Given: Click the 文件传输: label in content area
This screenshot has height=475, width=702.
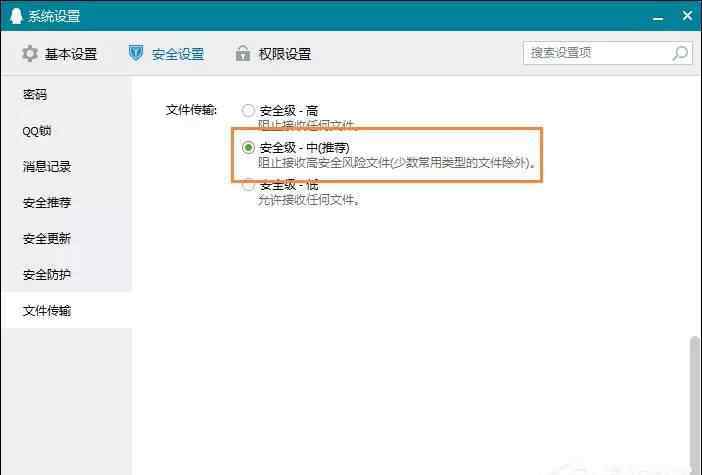Looking at the screenshot, I should (x=191, y=110).
